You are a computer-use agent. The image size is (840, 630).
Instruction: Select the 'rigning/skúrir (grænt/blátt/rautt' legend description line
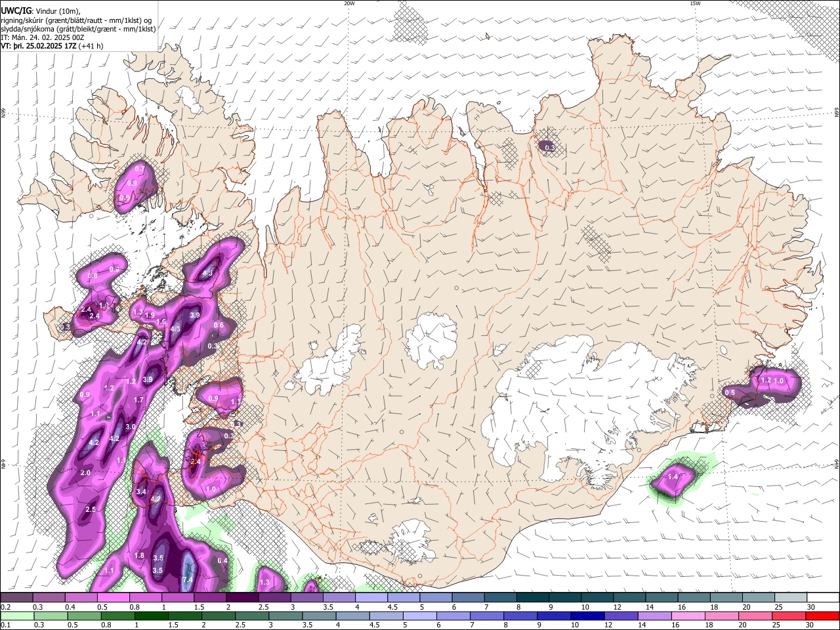pyautogui.click(x=75, y=20)
